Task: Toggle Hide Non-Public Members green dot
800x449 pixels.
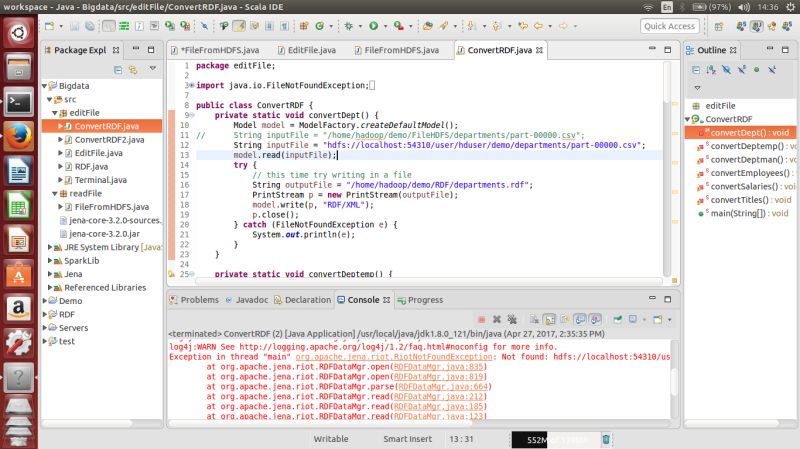Action: point(757,70)
